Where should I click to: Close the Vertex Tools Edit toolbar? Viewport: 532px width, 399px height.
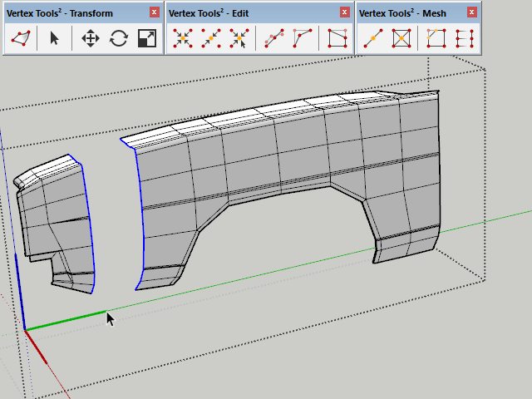tap(346, 12)
